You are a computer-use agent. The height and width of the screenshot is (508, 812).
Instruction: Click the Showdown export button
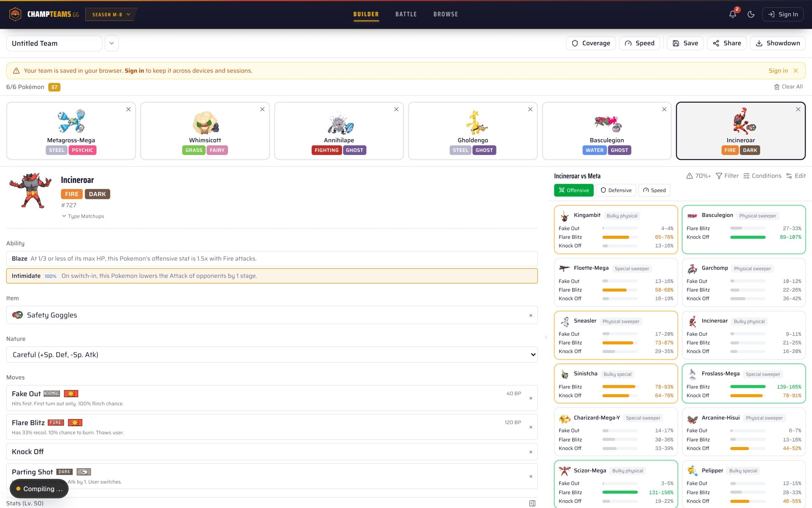pyautogui.click(x=778, y=43)
